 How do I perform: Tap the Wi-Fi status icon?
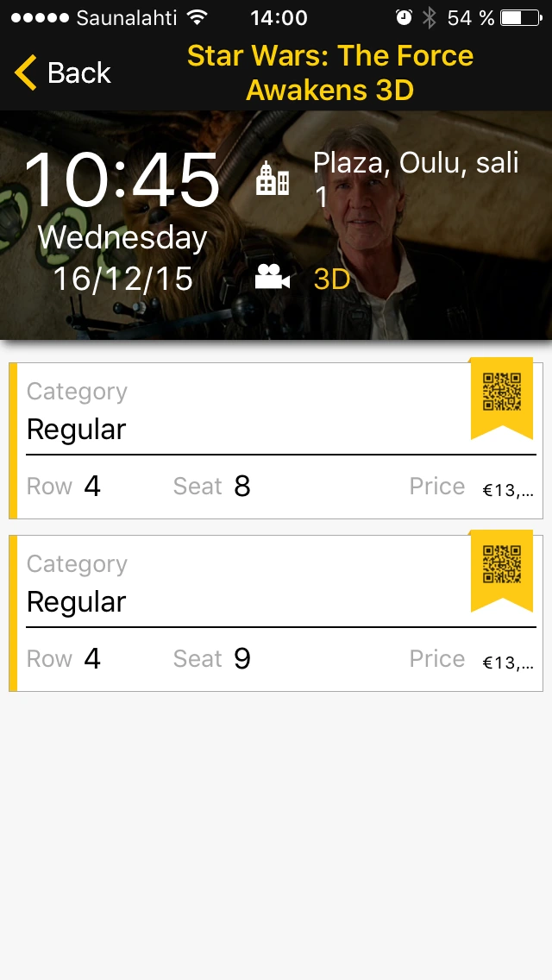point(197,17)
